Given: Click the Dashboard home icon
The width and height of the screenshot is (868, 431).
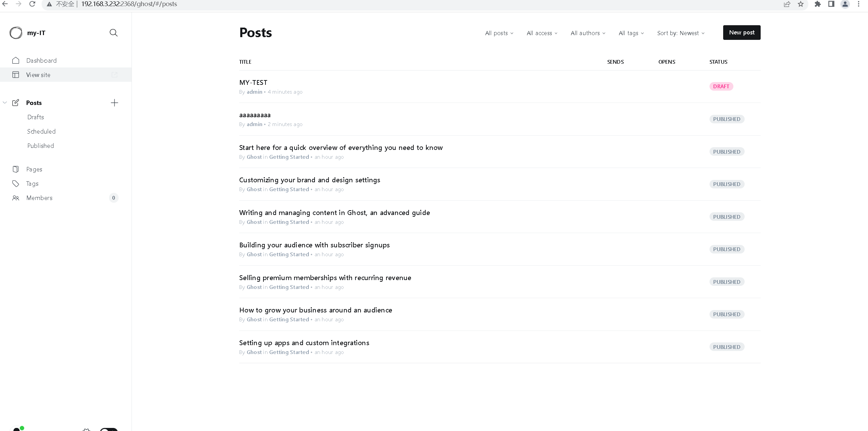Looking at the screenshot, I should coord(16,61).
